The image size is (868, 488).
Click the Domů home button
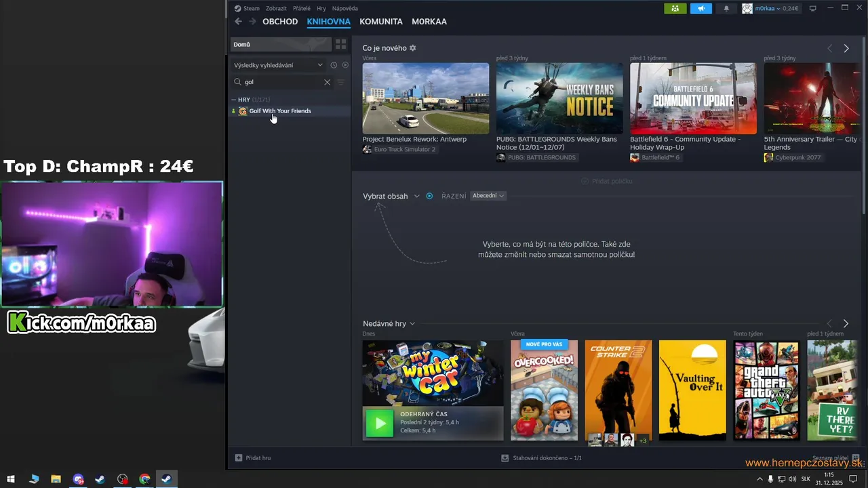click(x=281, y=44)
